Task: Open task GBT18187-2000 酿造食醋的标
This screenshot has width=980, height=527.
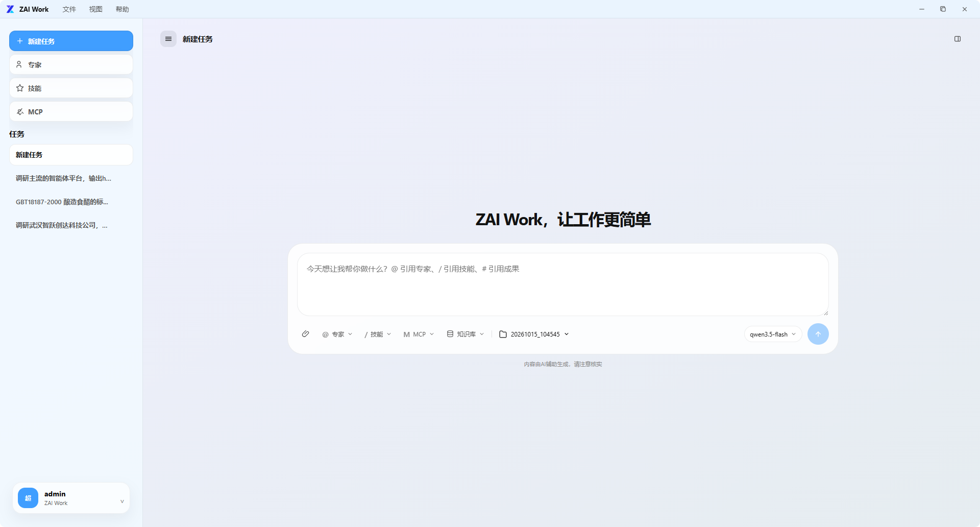Action: pos(71,202)
